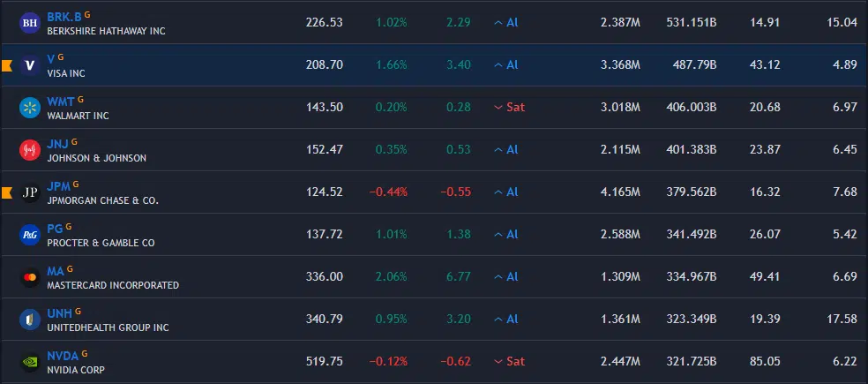Viewport: 868px width, 384px height.
Task: Click the Mastercard logo icon
Action: (x=30, y=277)
